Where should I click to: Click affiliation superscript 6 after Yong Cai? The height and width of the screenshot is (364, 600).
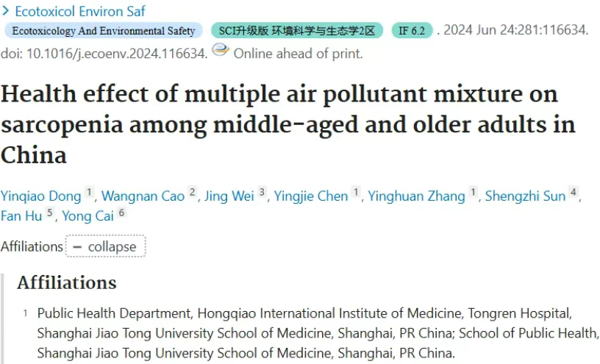pos(121,212)
